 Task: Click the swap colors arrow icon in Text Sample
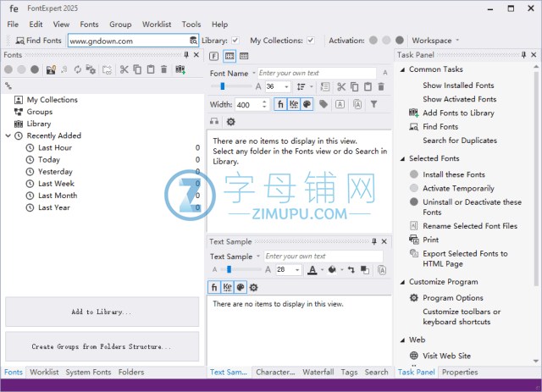[351, 269]
